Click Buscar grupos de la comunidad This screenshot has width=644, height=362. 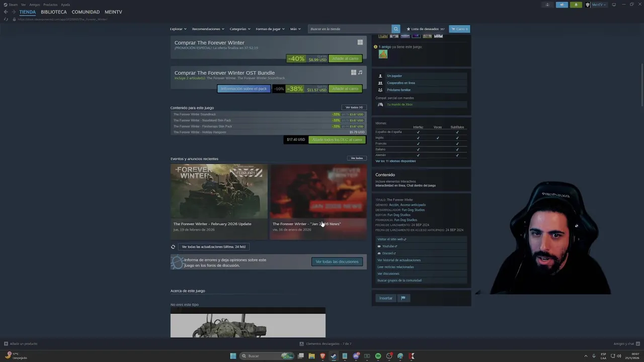click(x=399, y=281)
